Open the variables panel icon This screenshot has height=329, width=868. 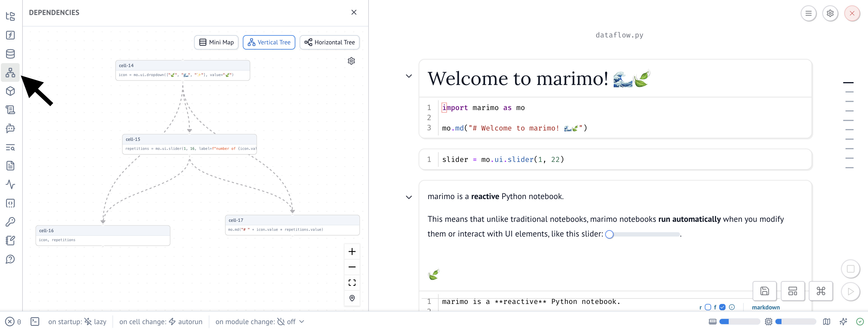(x=10, y=35)
